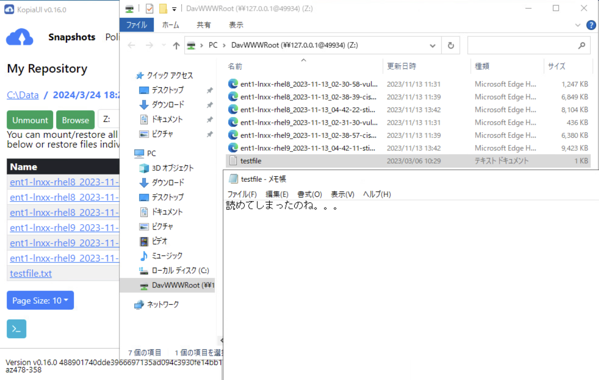Click the new folder icon in title bar
The height and width of the screenshot is (380, 599).
pyautogui.click(x=163, y=8)
